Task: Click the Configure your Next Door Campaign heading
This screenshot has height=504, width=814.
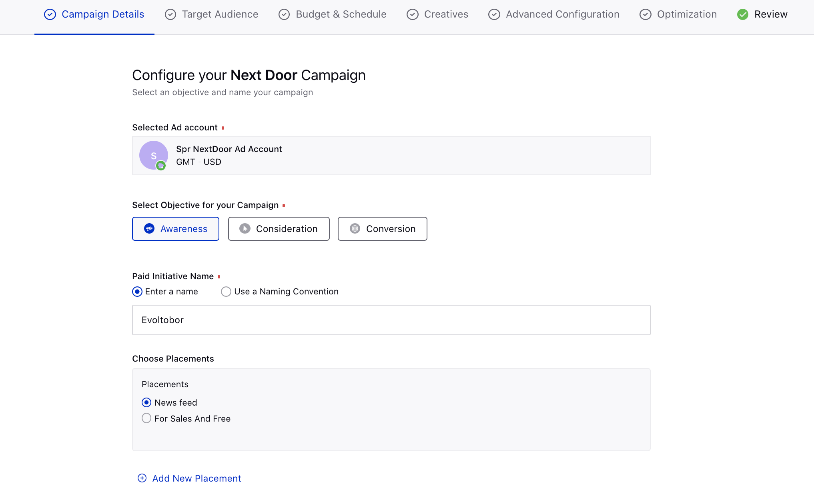Action: [x=249, y=75]
